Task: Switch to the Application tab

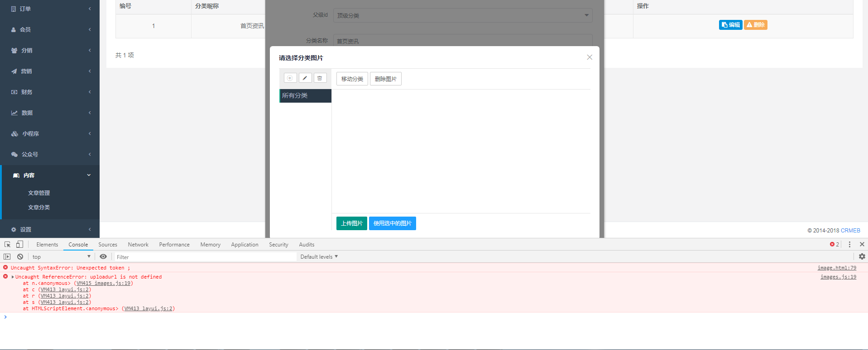Action: pyautogui.click(x=245, y=245)
